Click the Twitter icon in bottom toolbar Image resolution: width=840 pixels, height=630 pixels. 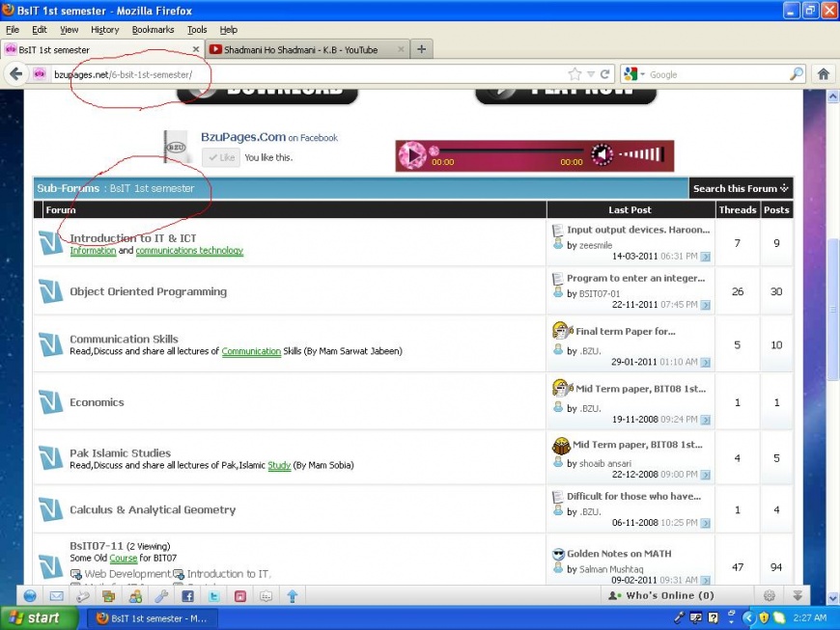(213, 596)
